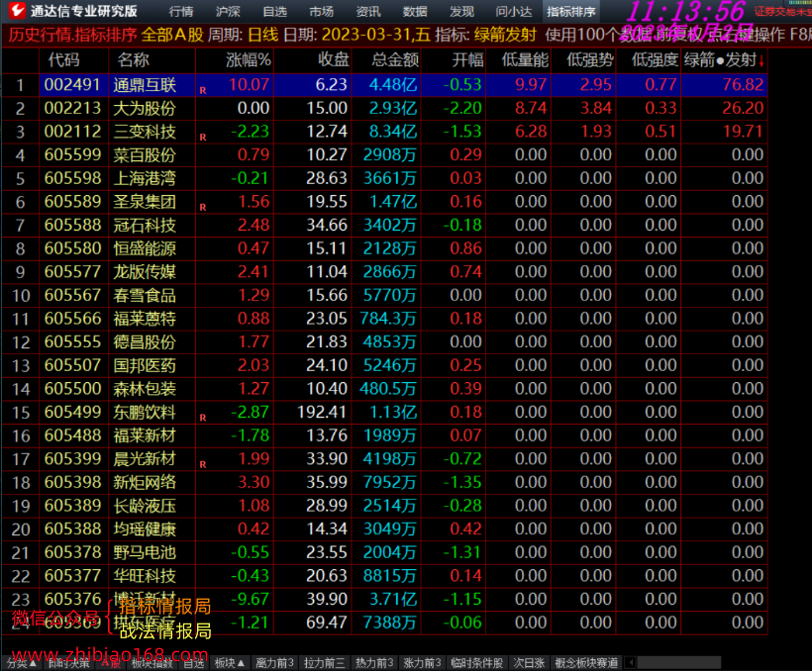
Task: Sort by 涨幅% column header
Action: 249,60
